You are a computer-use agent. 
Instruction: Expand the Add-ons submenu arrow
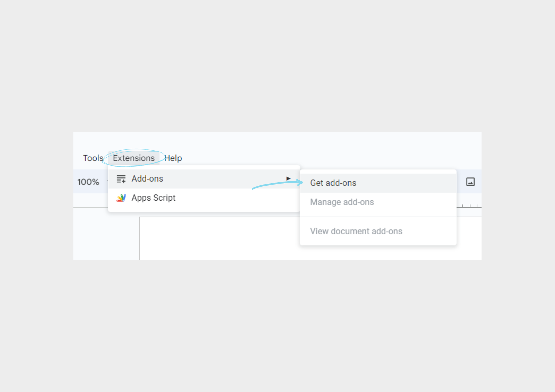(x=288, y=178)
